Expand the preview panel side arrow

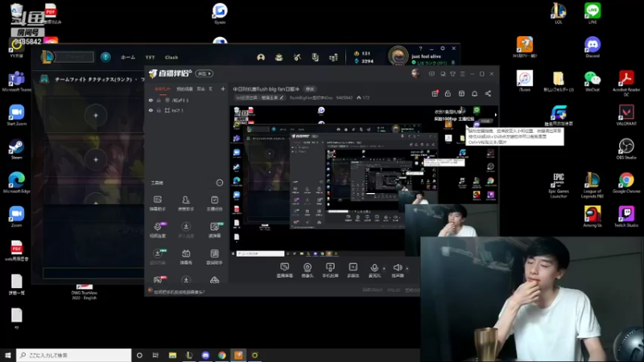495,115
